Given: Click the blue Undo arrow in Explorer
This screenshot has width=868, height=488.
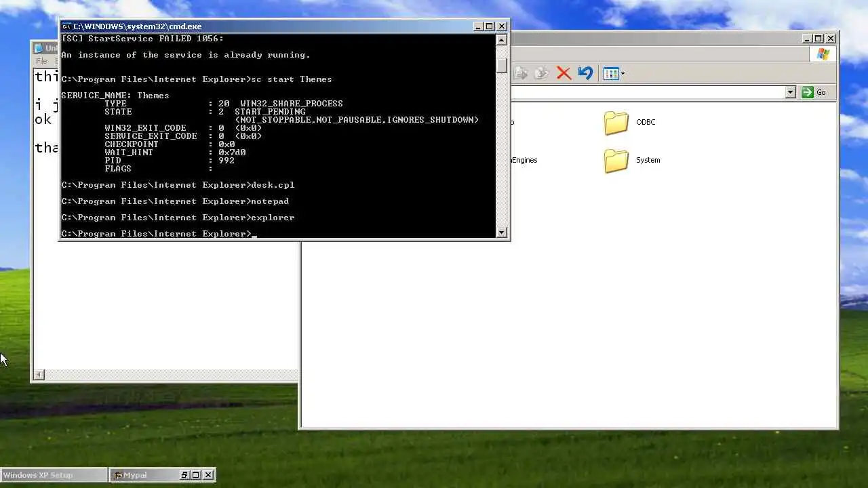Looking at the screenshot, I should (585, 73).
